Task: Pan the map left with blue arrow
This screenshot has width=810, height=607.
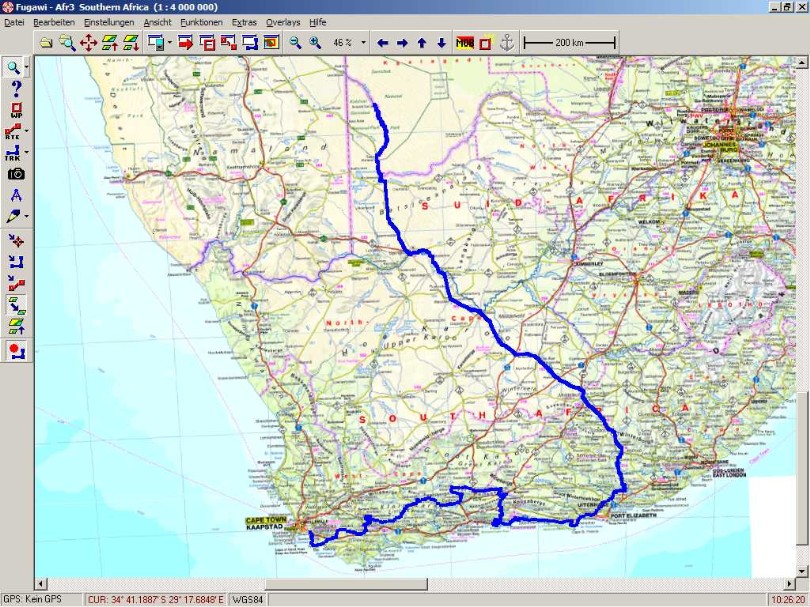Action: tap(382, 43)
